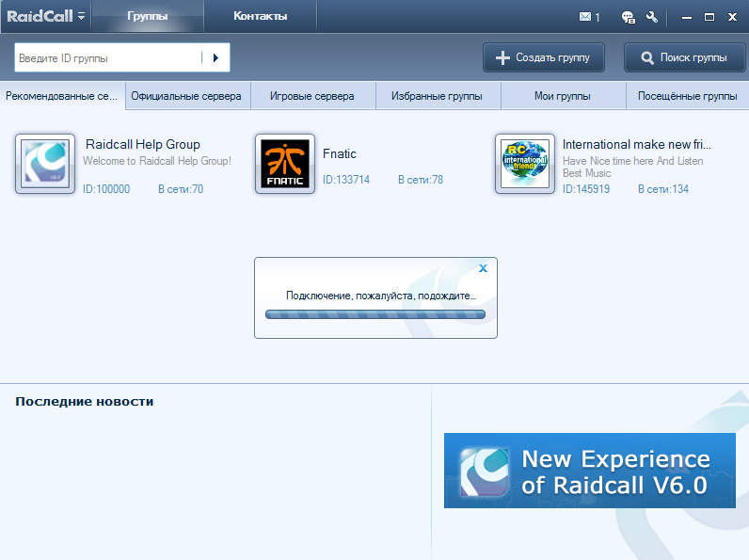Click the Have Nice time here description
This screenshot has width=749, height=560.
633,167
